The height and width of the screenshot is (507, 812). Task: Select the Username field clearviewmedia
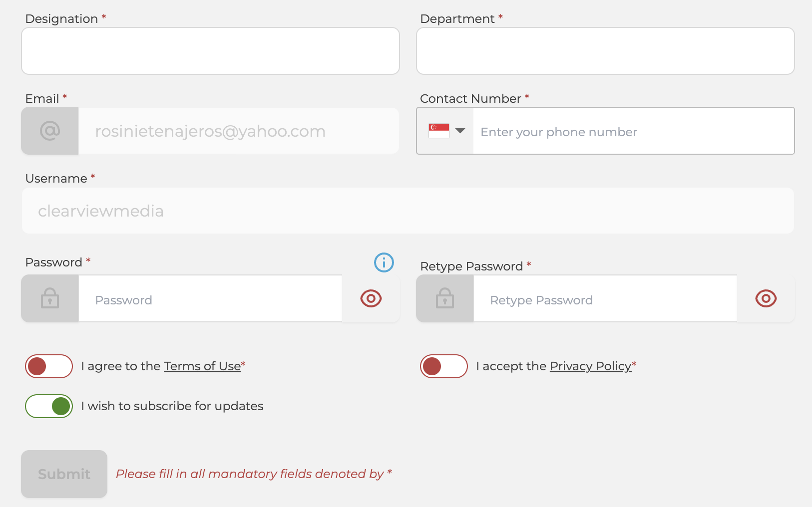click(408, 211)
